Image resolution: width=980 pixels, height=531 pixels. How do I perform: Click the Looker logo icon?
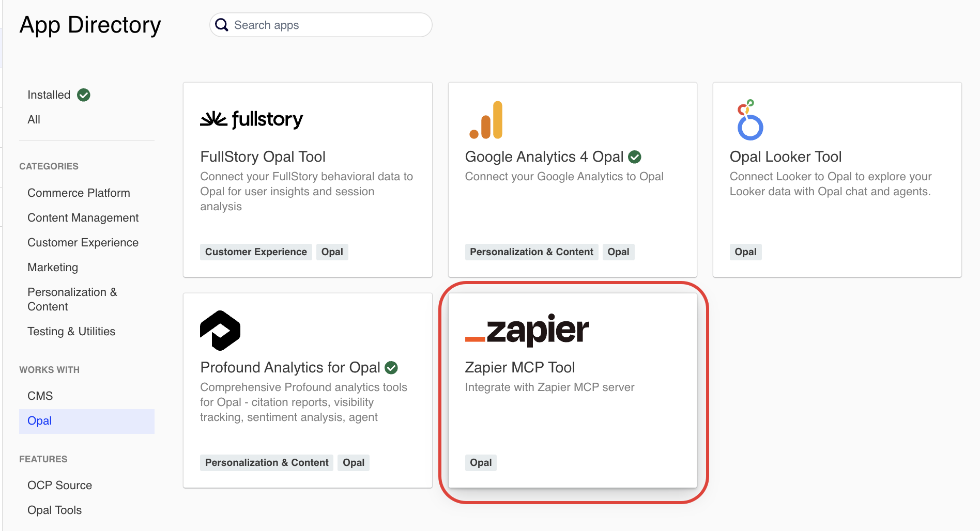click(749, 120)
